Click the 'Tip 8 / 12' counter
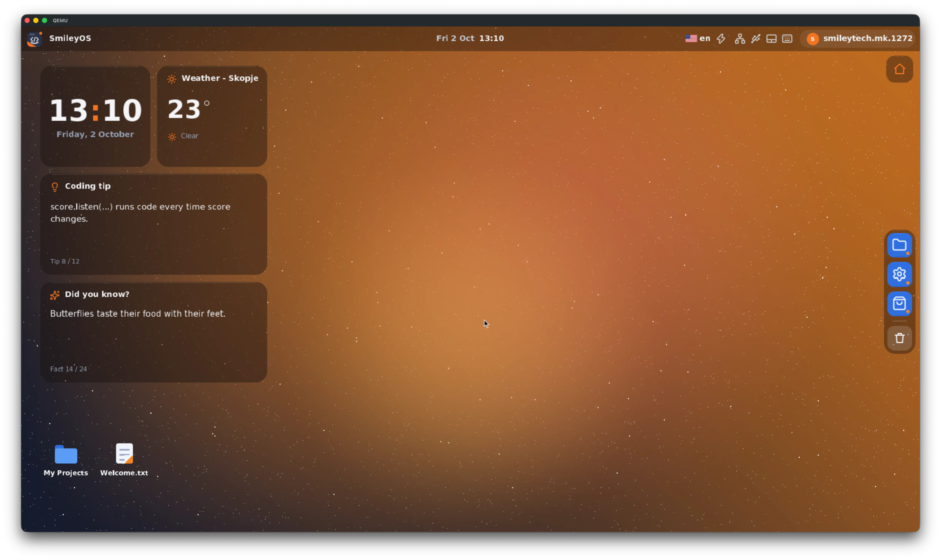941x560 pixels. coord(65,261)
